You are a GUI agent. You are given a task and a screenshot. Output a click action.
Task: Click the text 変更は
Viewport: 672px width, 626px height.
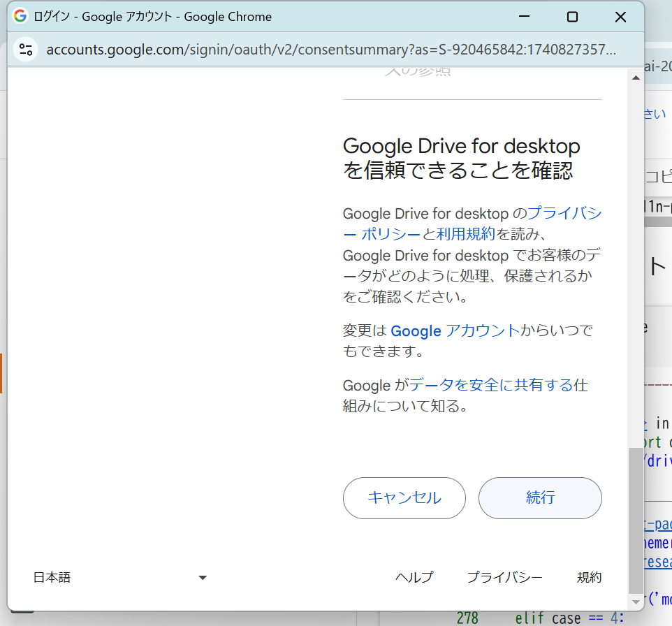pos(365,330)
